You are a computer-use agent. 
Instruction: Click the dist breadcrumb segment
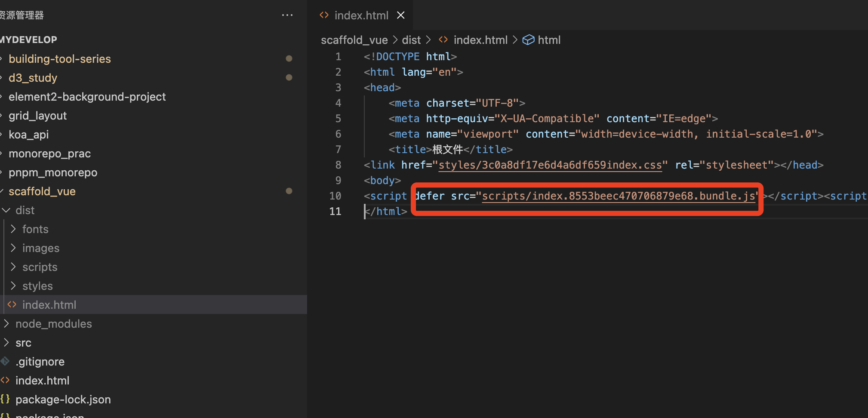tap(411, 40)
